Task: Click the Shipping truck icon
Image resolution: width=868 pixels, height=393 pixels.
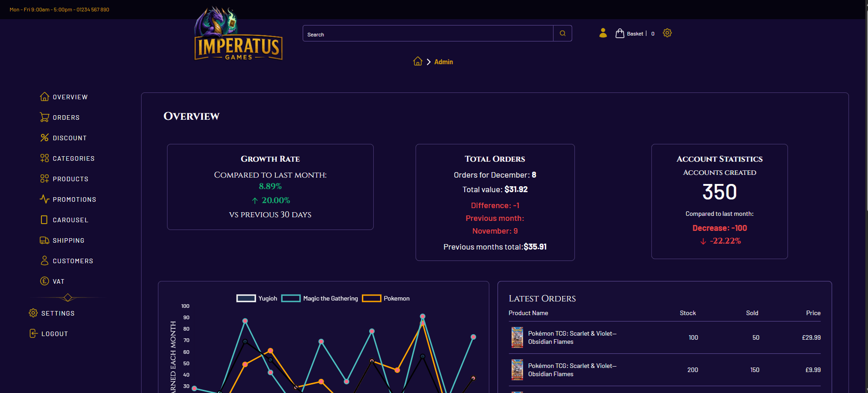Action: [45, 240]
